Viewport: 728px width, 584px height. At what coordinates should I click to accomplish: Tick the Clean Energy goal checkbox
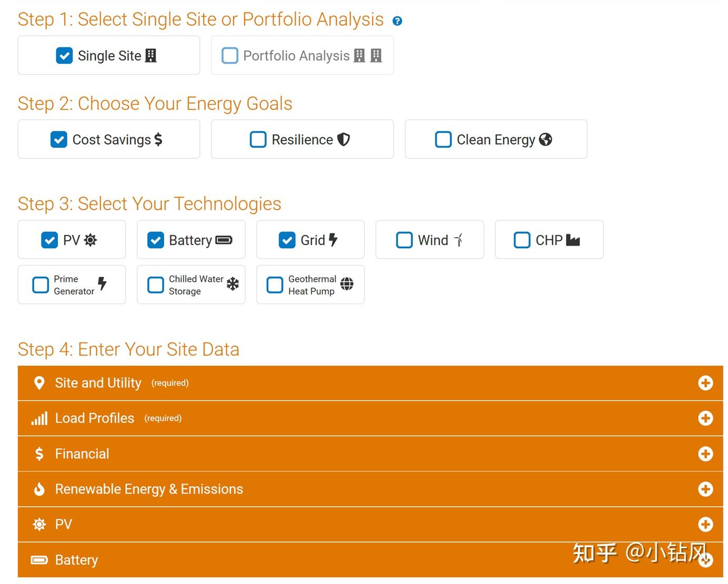pyautogui.click(x=443, y=139)
